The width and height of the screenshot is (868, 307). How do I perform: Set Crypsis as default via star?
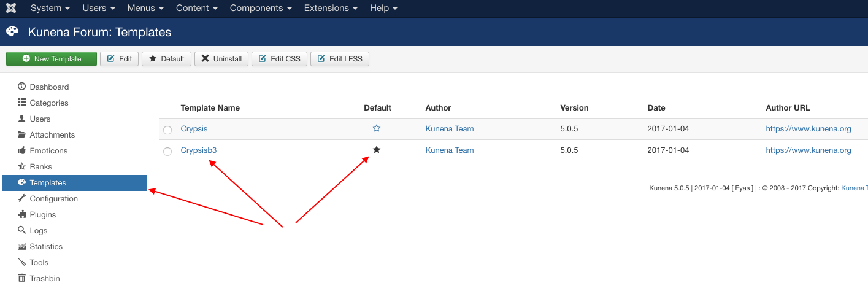point(377,128)
